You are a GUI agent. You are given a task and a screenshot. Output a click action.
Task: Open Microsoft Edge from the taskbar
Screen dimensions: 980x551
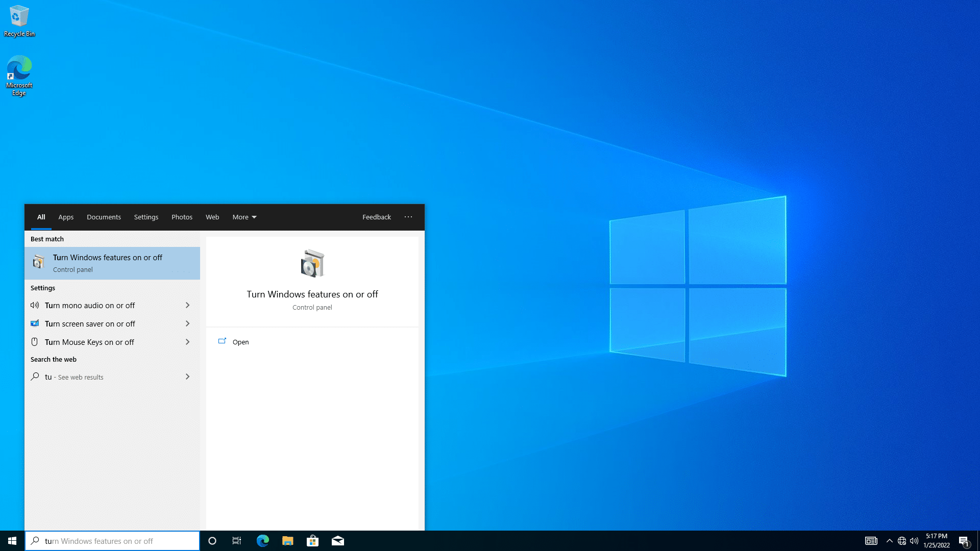point(263,540)
